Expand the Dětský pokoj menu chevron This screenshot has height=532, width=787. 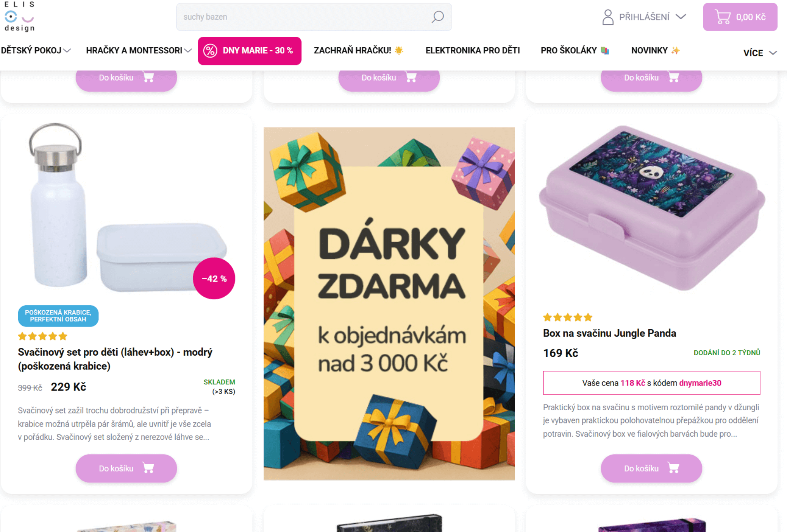click(x=67, y=50)
